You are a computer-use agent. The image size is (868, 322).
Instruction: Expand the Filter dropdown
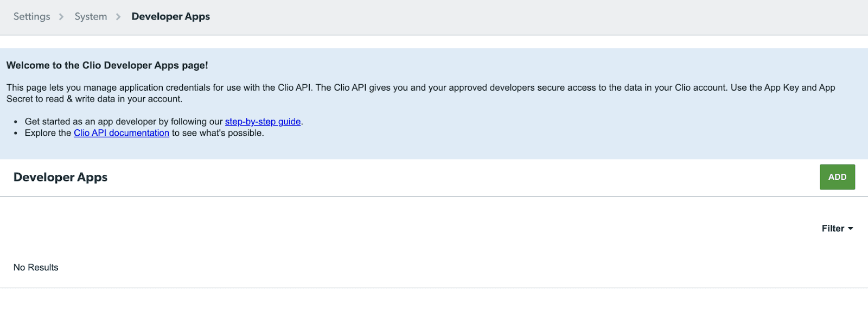(x=837, y=229)
